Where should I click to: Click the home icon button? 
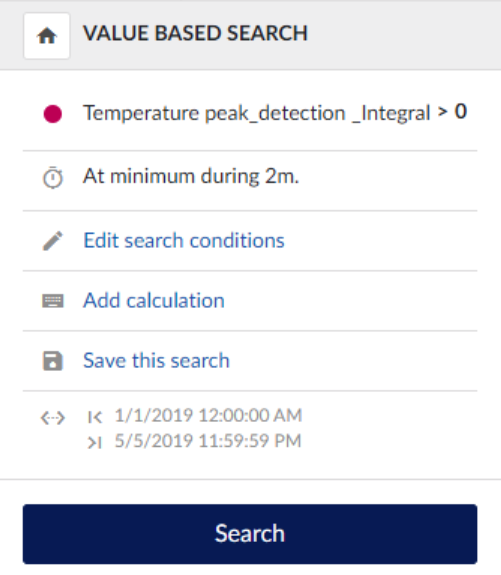(47, 36)
